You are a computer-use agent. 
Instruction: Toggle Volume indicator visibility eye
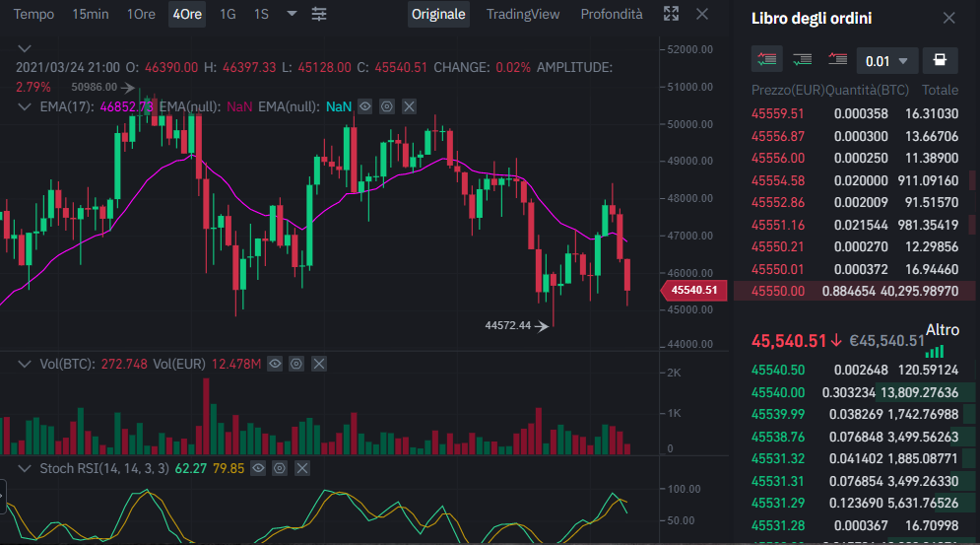tap(275, 364)
